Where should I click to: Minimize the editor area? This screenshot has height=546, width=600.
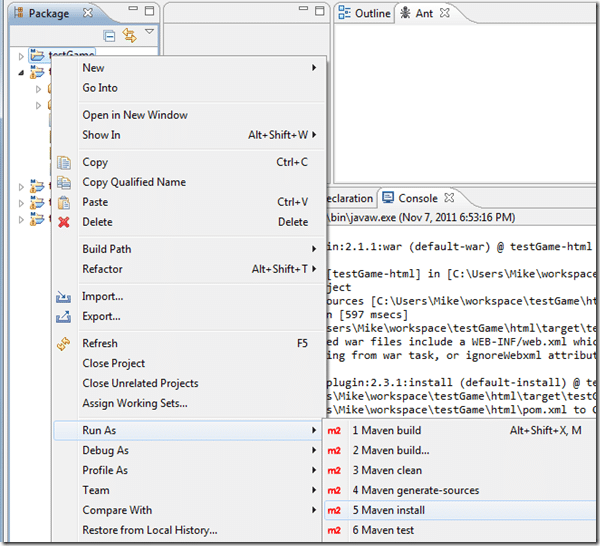[x=303, y=8]
